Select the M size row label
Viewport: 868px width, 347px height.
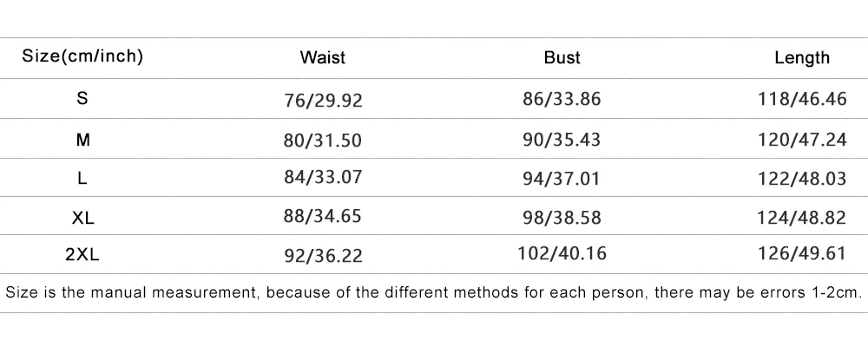tap(82, 139)
